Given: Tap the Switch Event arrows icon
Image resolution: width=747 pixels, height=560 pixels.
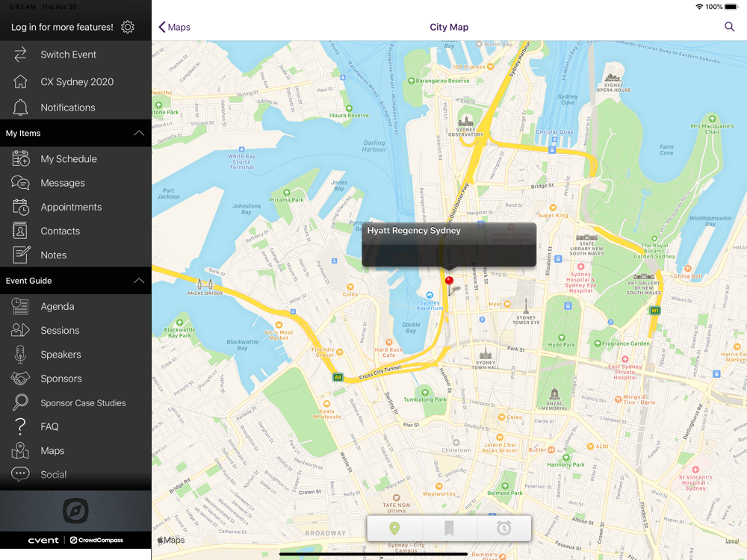Looking at the screenshot, I should (x=20, y=55).
